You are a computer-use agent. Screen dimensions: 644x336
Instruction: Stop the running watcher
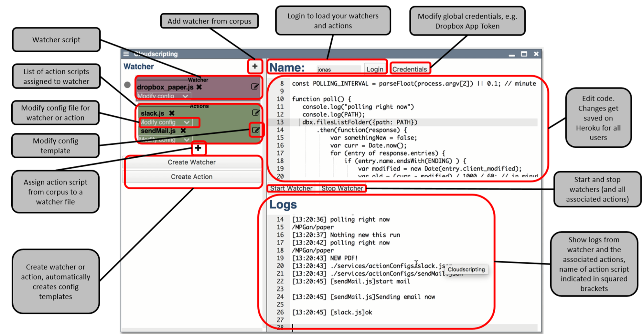(342, 188)
